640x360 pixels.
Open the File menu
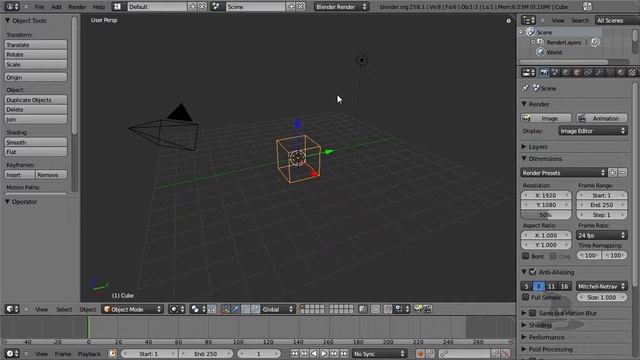click(39, 7)
